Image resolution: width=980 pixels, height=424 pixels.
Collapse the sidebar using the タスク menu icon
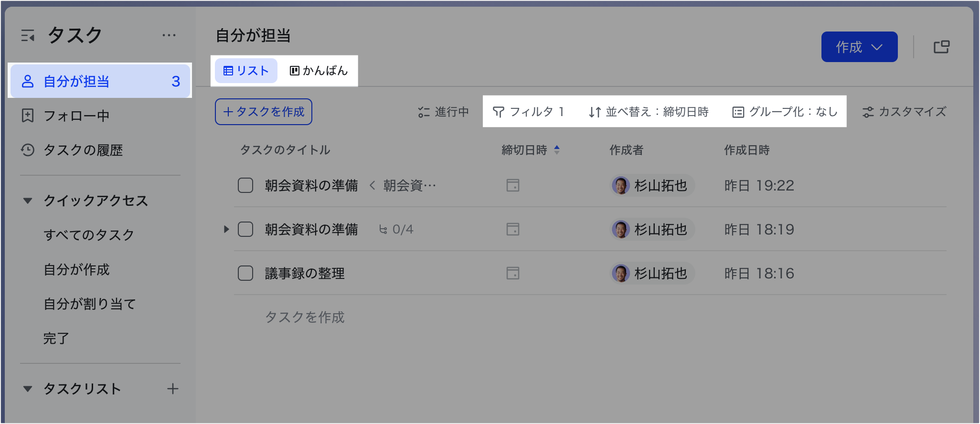[28, 35]
